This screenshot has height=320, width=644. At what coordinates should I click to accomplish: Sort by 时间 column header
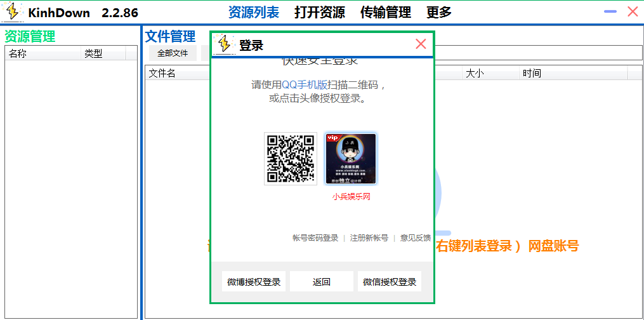[x=574, y=73]
